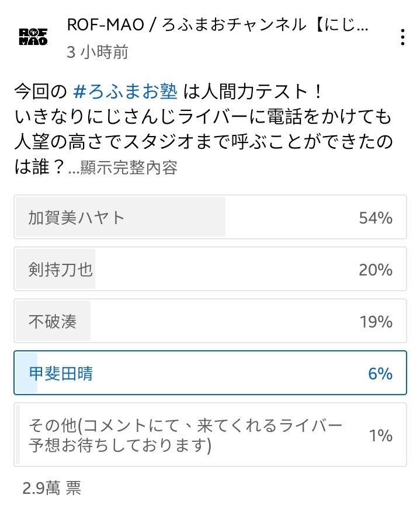The height and width of the screenshot is (509, 420).
Task: Click the blue 6% result percentage
Action: point(380,374)
